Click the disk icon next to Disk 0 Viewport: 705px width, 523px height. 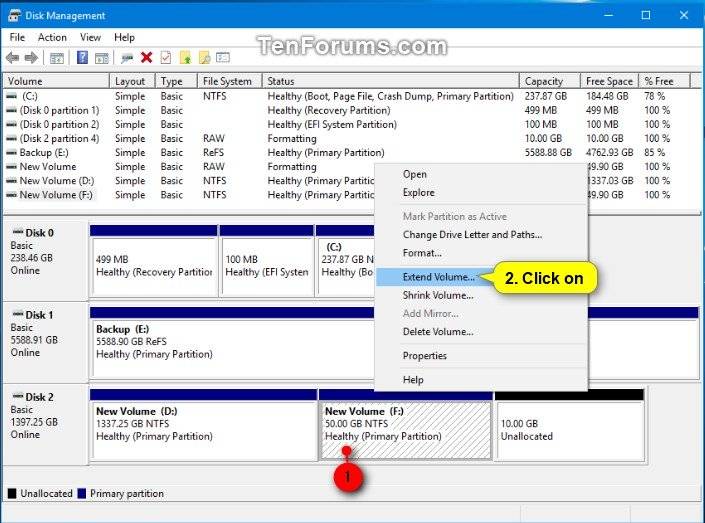(18, 232)
